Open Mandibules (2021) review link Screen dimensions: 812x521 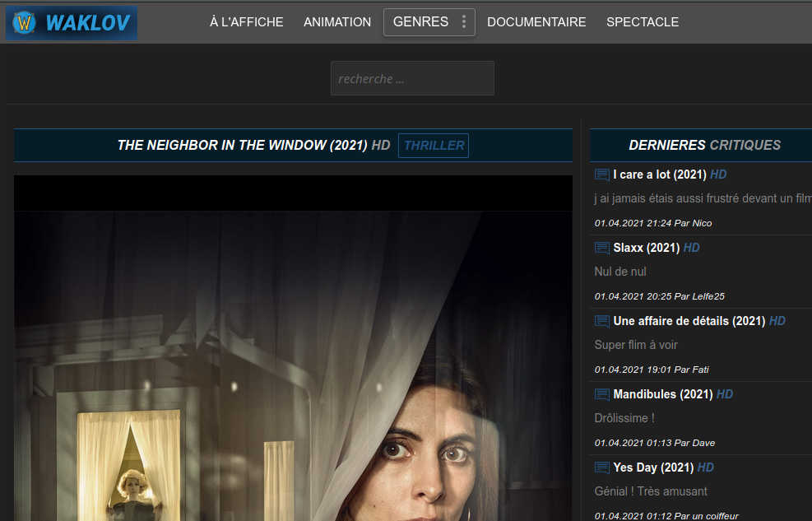[662, 394]
